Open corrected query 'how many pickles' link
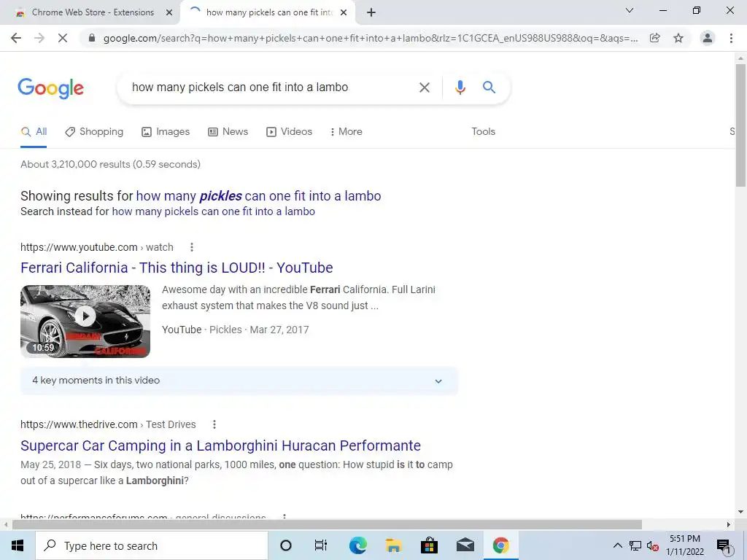747x560 pixels. tap(258, 196)
